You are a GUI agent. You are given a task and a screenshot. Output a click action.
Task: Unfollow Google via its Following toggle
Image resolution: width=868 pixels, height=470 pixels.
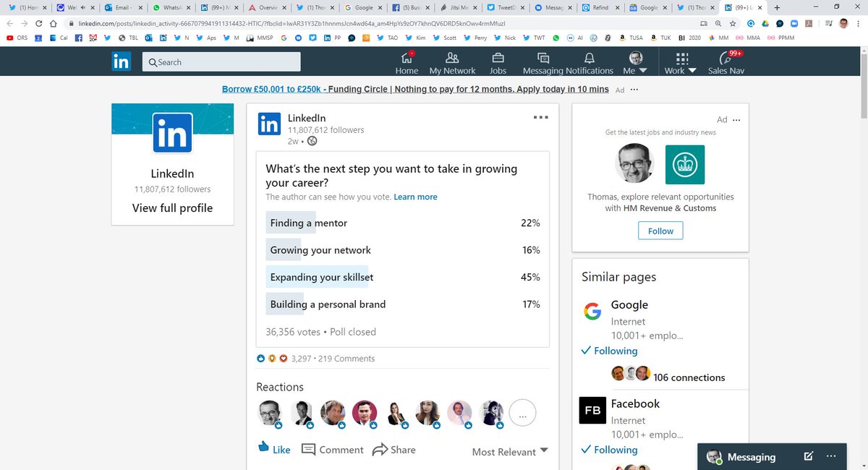pyautogui.click(x=610, y=351)
